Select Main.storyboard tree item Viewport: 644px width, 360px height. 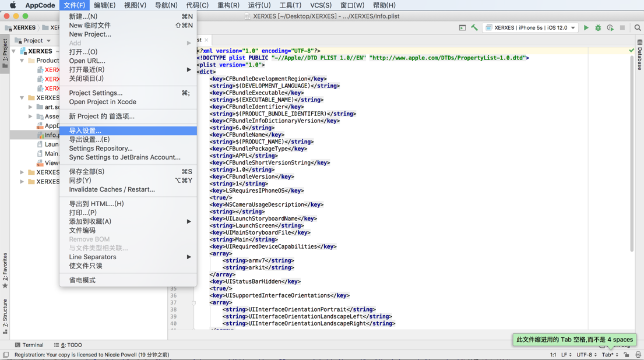pos(47,154)
